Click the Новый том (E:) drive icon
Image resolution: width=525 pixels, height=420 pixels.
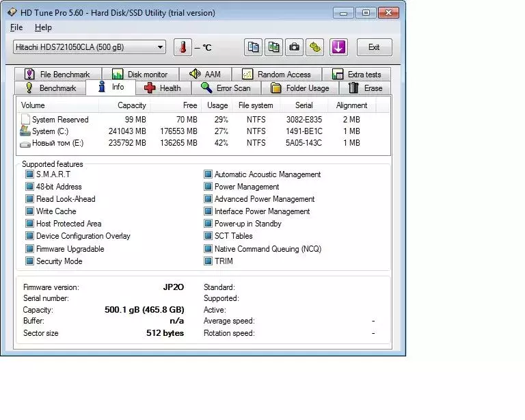(25, 144)
